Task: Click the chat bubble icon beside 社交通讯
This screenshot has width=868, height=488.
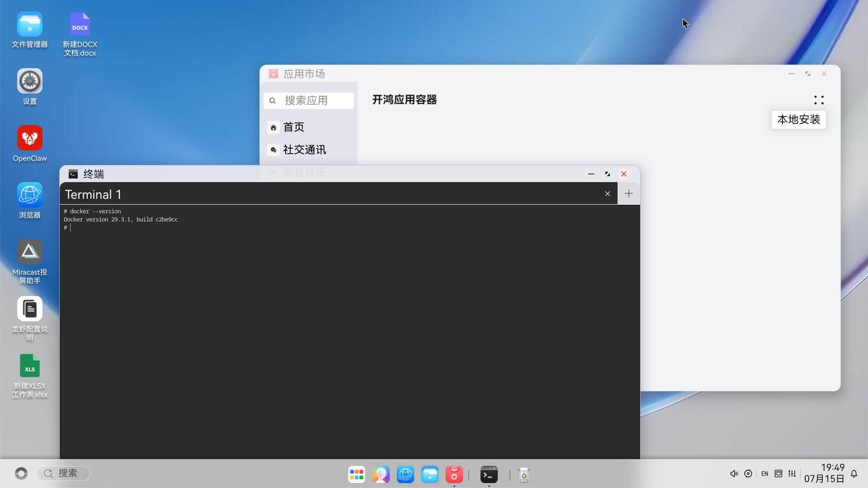Action: click(273, 150)
